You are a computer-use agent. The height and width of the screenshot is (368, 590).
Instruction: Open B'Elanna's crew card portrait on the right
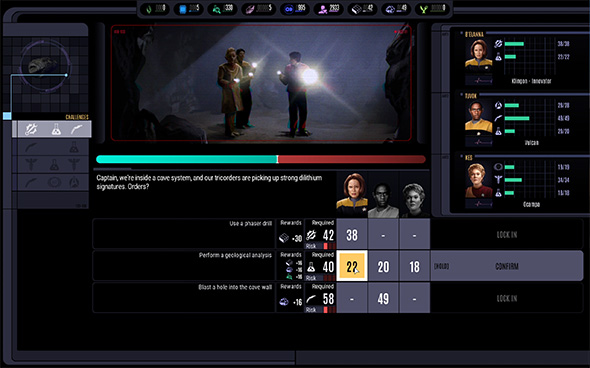click(x=478, y=57)
